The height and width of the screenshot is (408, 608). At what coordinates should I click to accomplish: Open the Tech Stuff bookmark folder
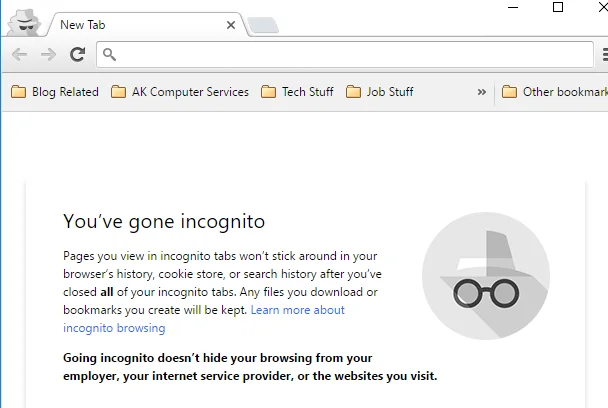coord(297,92)
